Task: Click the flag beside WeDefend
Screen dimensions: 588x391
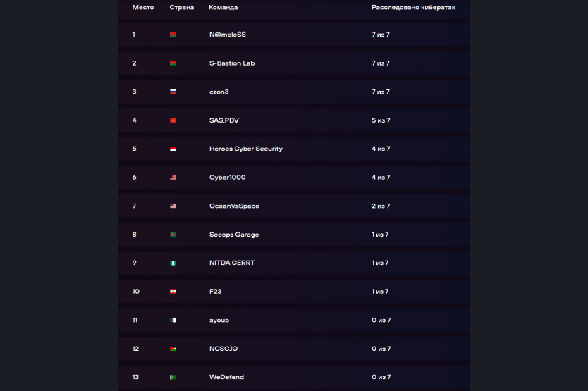Action: click(173, 377)
